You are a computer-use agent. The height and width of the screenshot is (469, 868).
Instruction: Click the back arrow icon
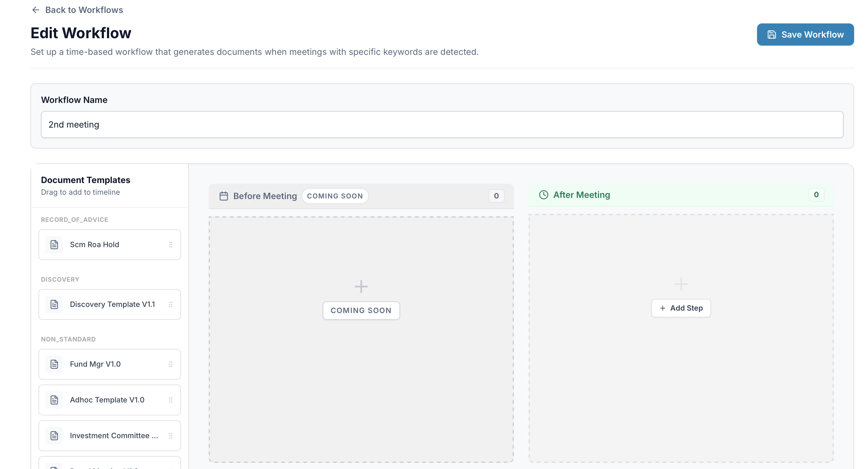35,10
